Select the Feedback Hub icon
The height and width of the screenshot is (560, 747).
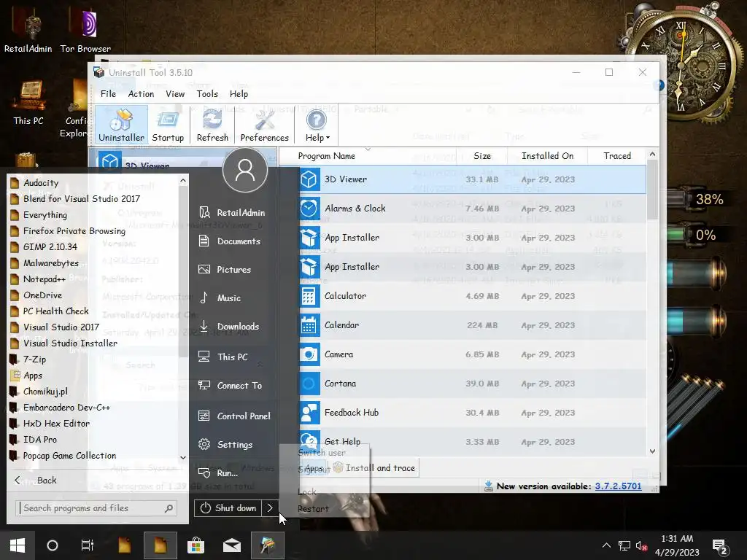tap(309, 413)
